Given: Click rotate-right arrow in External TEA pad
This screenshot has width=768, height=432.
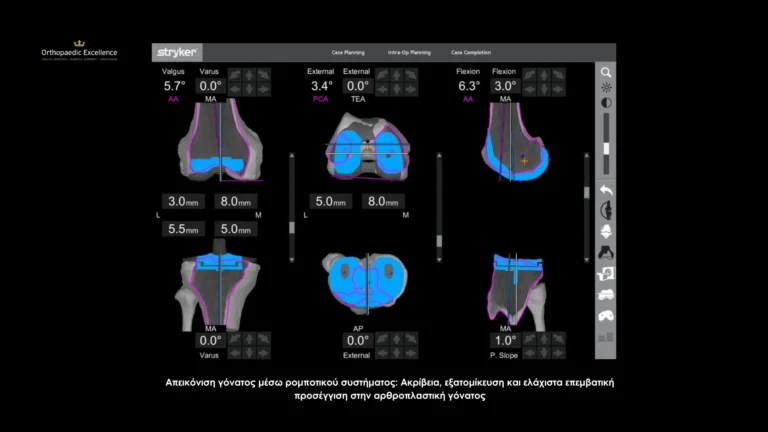Looking at the screenshot, I should (x=411, y=75).
